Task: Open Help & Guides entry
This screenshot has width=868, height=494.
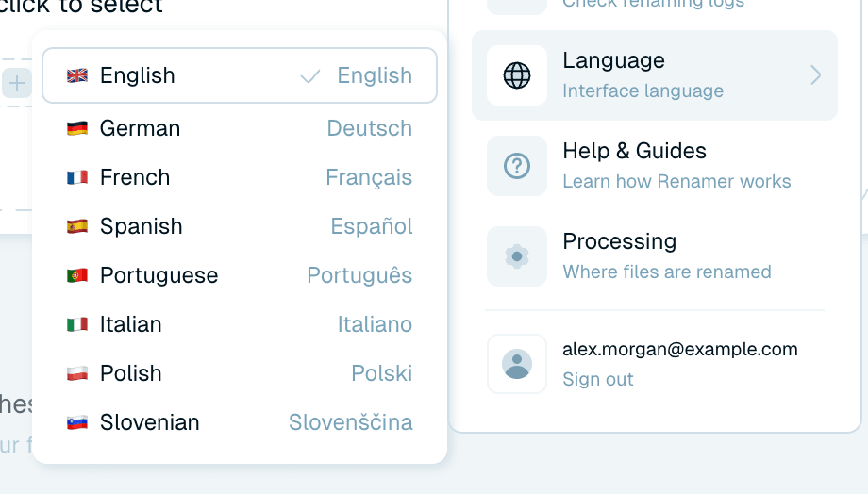Action: tap(655, 166)
